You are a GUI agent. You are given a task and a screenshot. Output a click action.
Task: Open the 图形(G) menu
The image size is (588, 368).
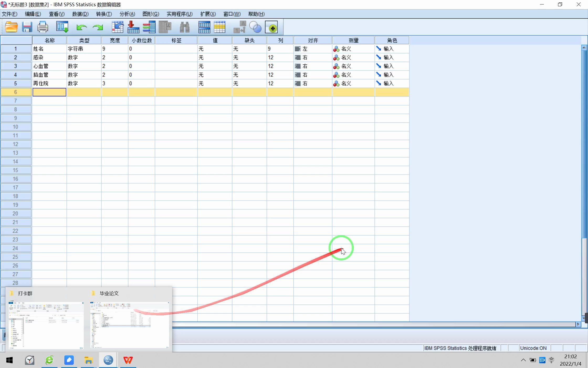pyautogui.click(x=151, y=14)
